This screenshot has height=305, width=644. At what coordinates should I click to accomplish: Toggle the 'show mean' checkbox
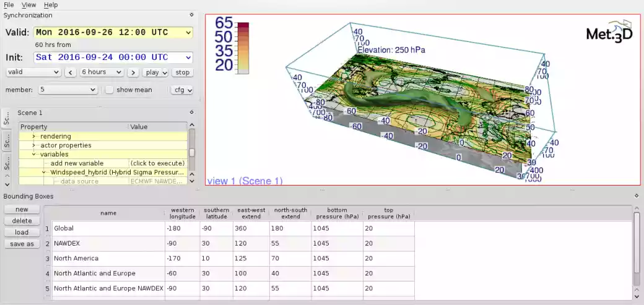point(109,90)
